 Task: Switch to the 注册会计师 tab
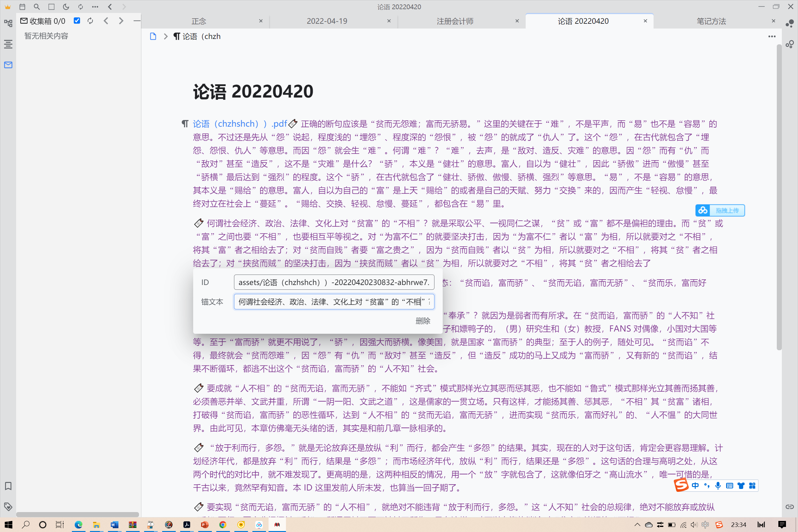455,21
